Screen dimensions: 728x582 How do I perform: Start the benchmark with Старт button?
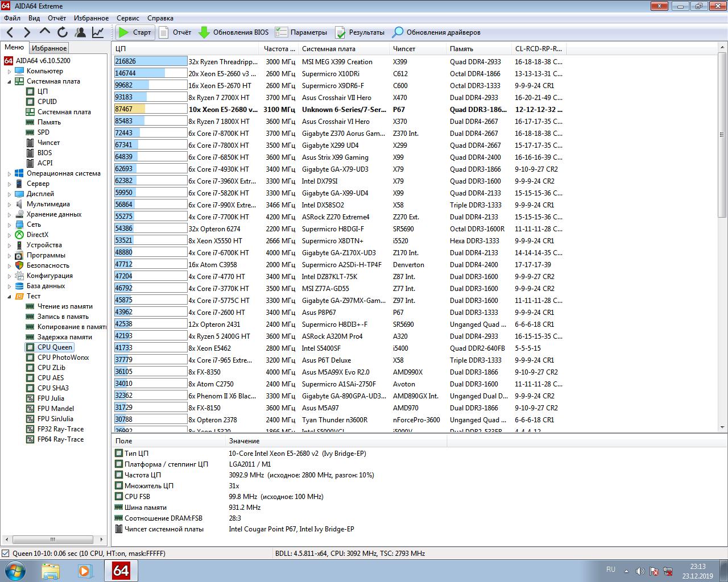[x=134, y=32]
